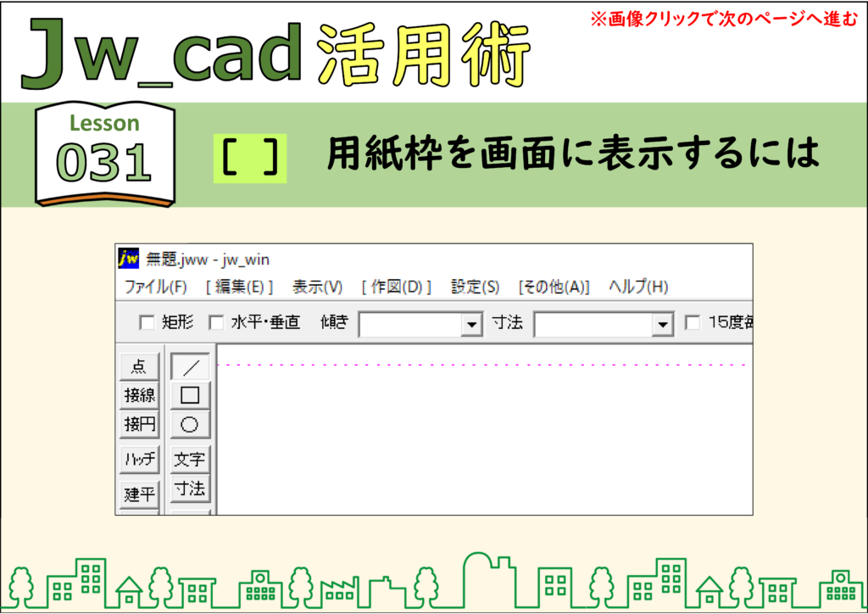The width and height of the screenshot is (868, 614).
Task: Expand the 寸法 dropdown arrow
Action: point(662,325)
